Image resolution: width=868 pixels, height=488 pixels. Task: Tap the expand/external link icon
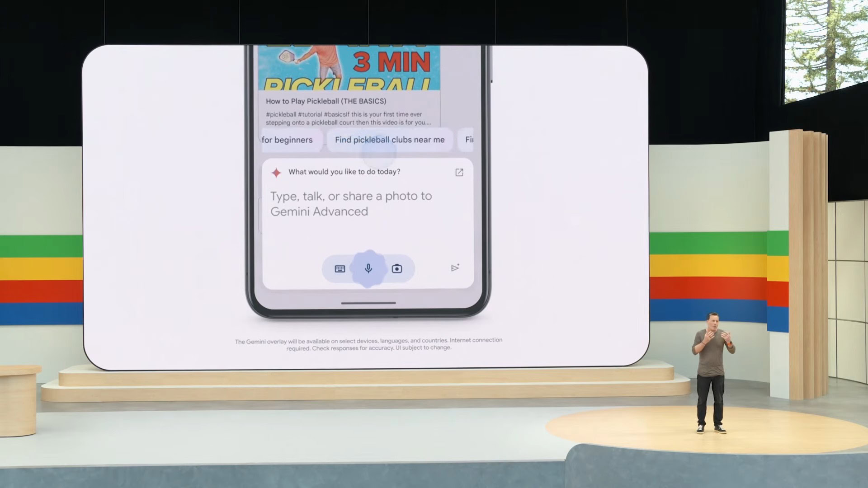[x=460, y=172]
